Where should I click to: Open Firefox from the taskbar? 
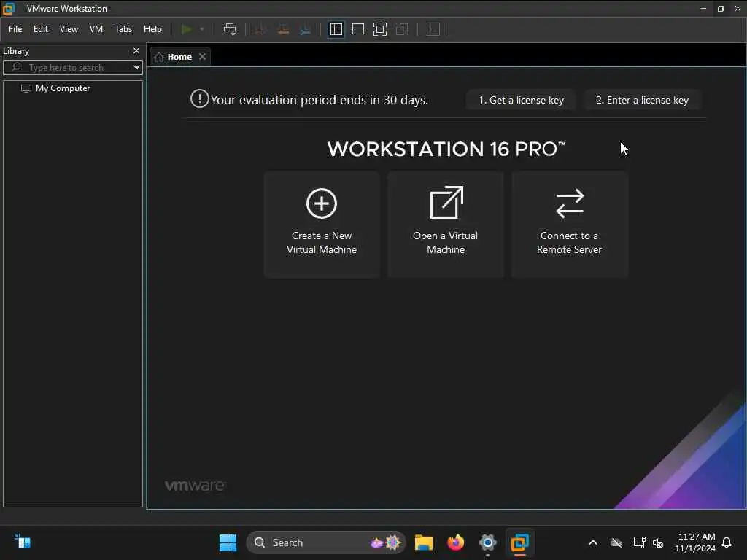coord(455,542)
